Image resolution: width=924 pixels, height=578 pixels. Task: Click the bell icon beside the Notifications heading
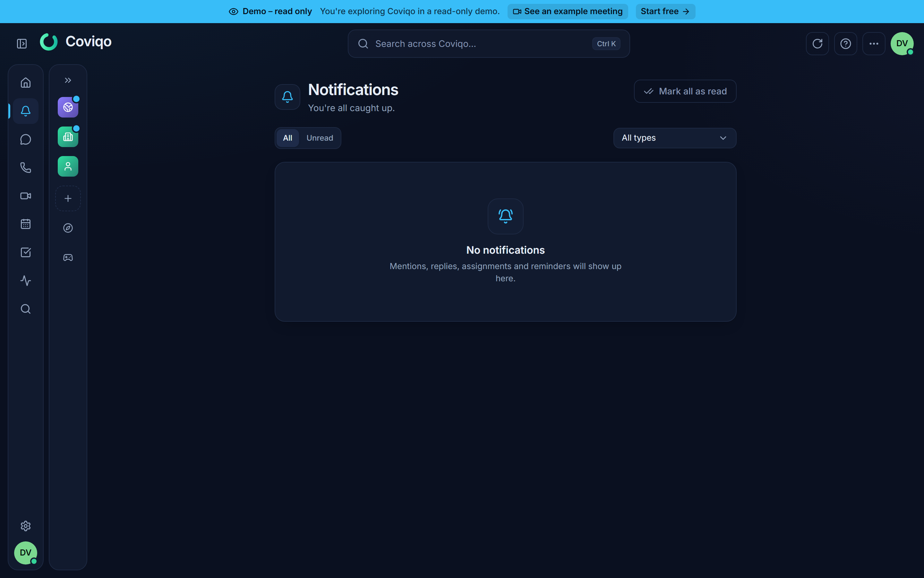pos(287,97)
